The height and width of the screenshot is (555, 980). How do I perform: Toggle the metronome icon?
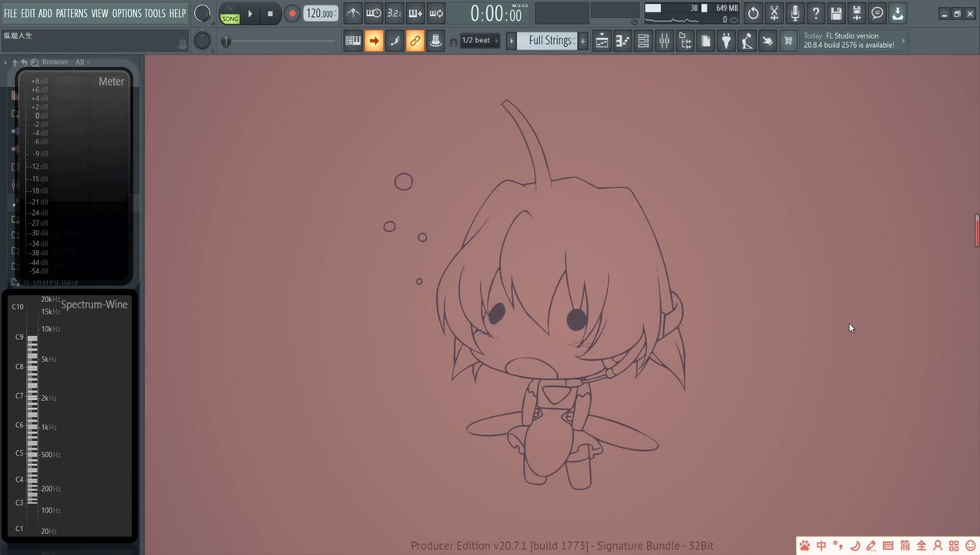point(352,13)
